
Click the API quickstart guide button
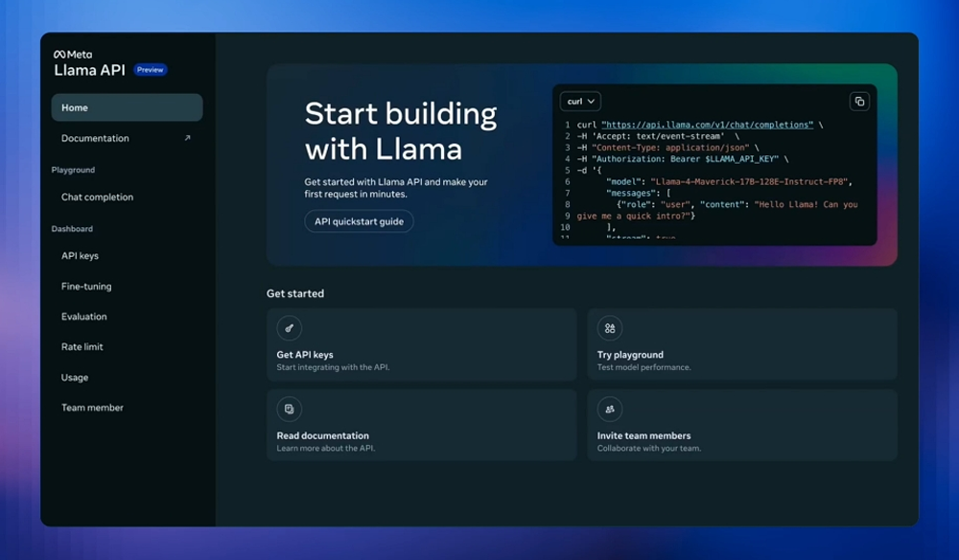click(360, 222)
